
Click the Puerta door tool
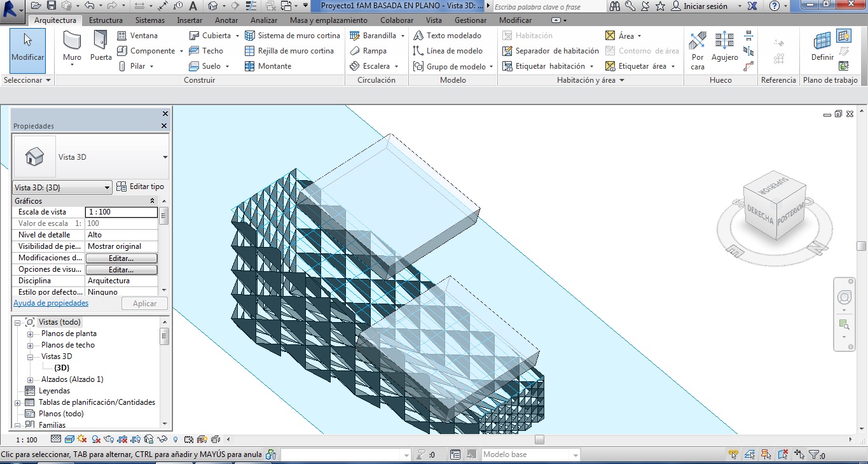(x=100, y=47)
